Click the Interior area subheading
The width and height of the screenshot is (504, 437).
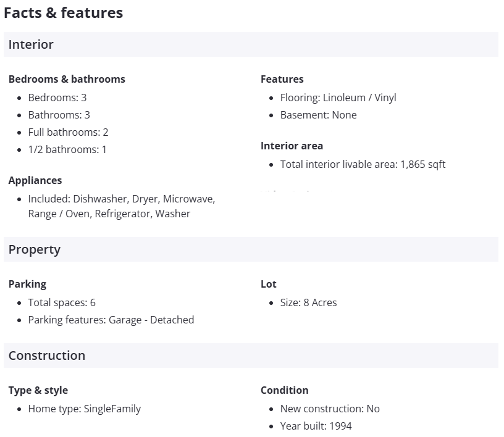click(x=292, y=146)
